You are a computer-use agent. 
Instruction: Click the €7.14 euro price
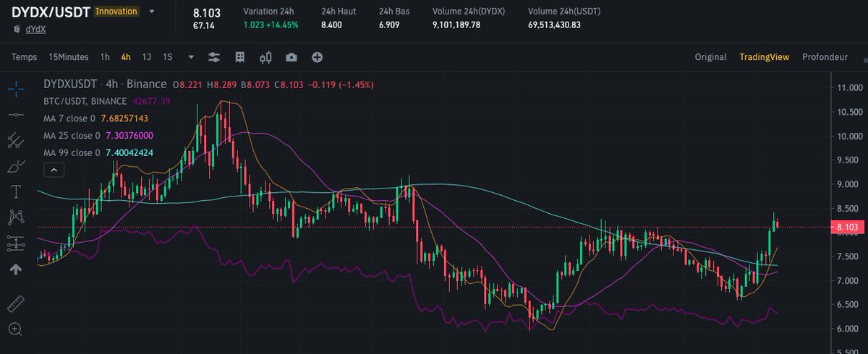tap(205, 25)
